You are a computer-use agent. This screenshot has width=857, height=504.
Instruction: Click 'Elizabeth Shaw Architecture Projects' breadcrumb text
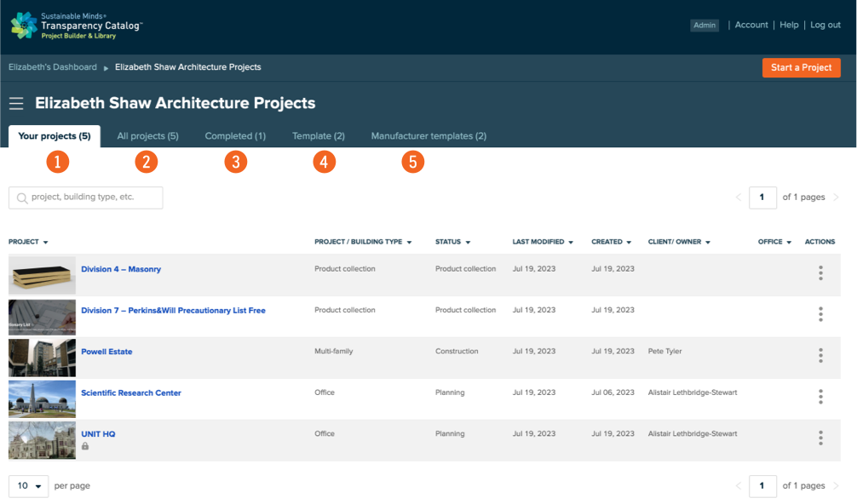[x=188, y=67]
